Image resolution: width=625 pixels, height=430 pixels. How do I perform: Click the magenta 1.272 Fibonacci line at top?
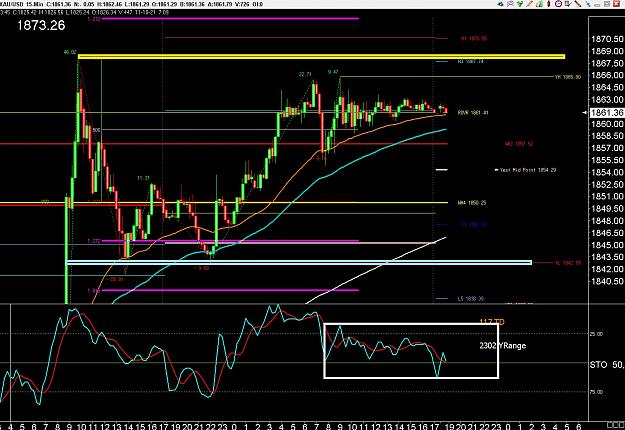[x=230, y=18]
